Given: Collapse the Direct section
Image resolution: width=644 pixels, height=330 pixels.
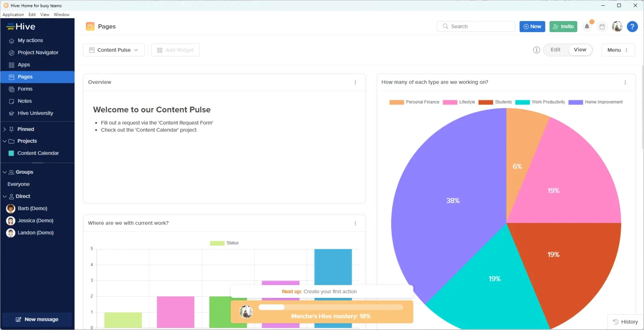Looking at the screenshot, I should pos(5,196).
